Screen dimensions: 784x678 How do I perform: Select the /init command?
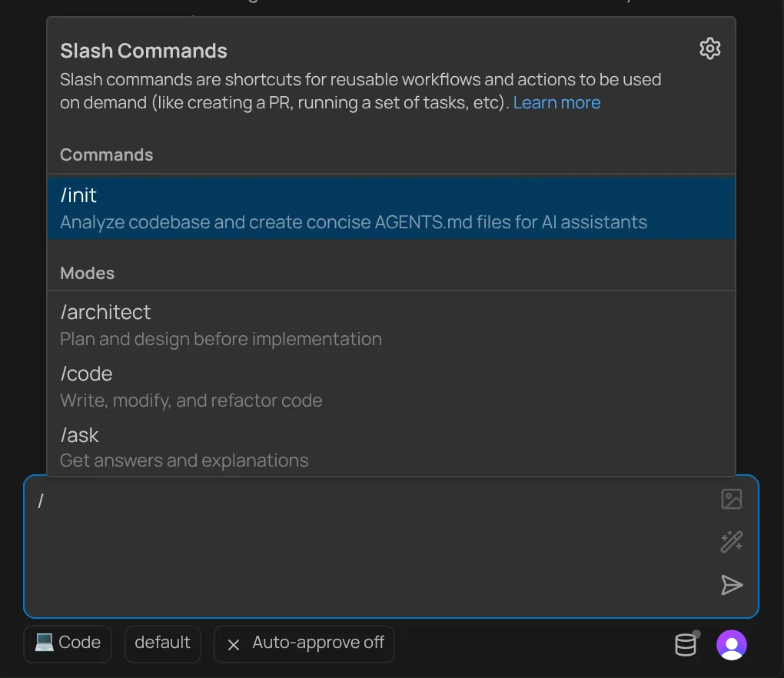pyautogui.click(x=391, y=208)
